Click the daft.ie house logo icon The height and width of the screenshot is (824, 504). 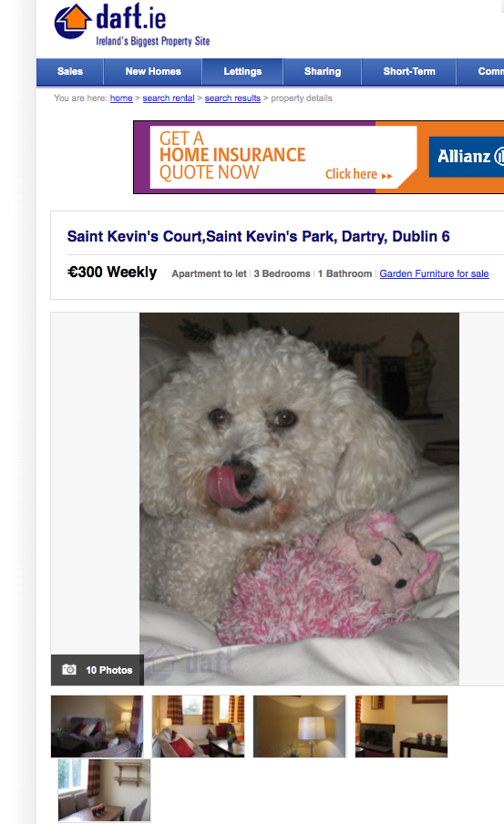coord(73,22)
